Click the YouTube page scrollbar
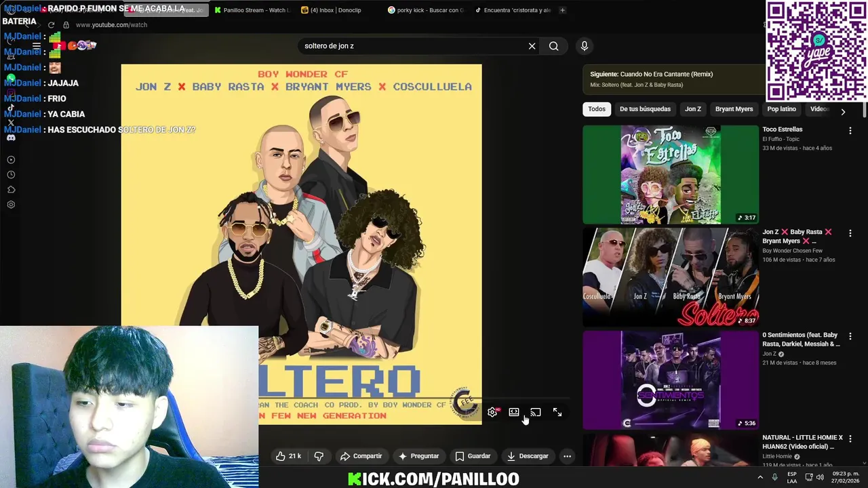This screenshot has height=488, width=868. click(865, 110)
